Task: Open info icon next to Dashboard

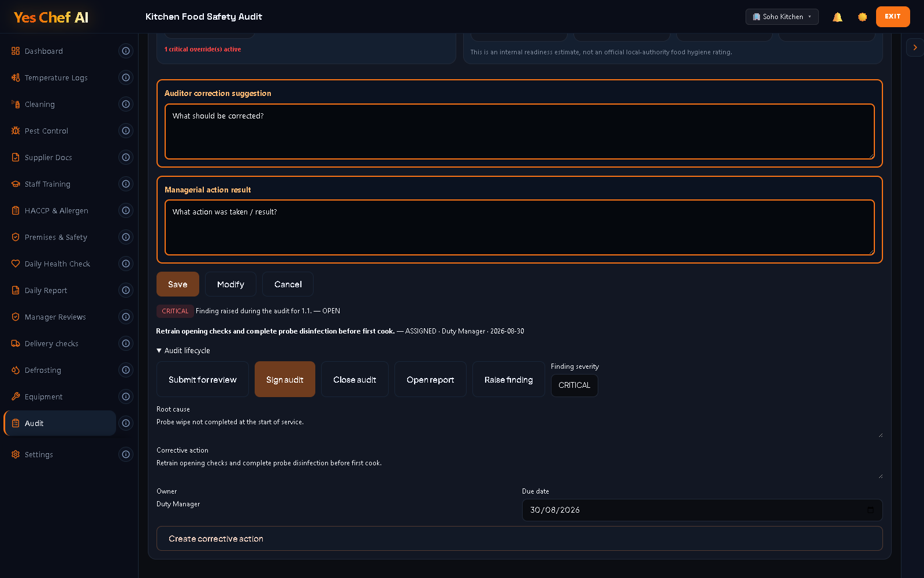Action: pyautogui.click(x=126, y=51)
